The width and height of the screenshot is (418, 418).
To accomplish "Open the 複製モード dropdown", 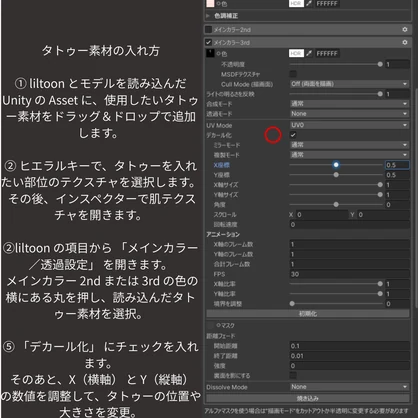I will (x=349, y=155).
